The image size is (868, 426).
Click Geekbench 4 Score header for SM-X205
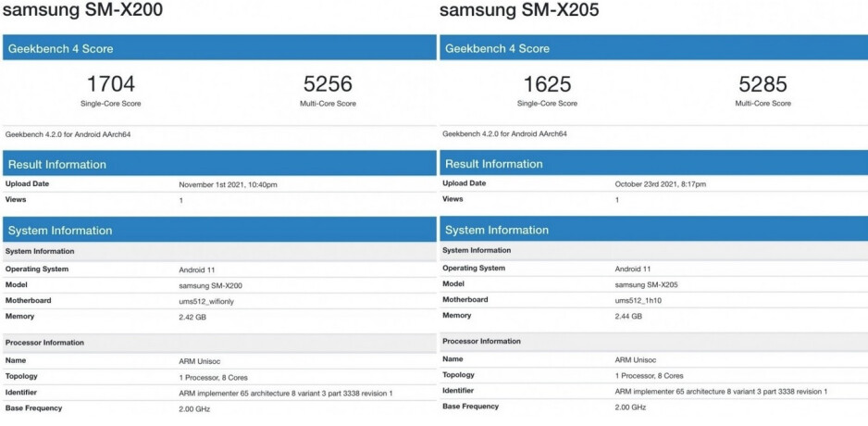[x=497, y=48]
